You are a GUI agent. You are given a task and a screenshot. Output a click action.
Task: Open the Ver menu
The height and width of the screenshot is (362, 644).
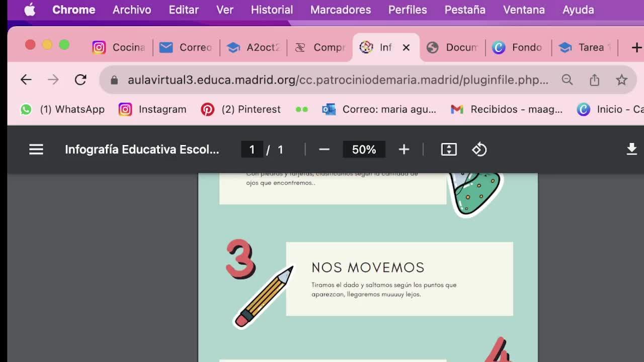coord(225,10)
